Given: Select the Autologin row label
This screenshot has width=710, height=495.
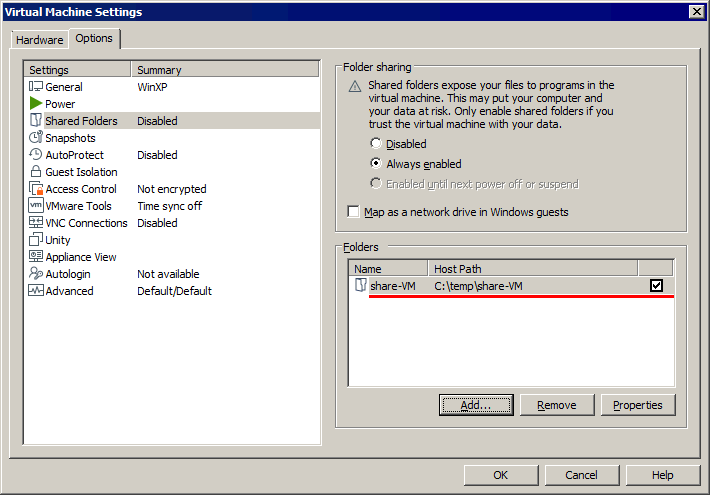Looking at the screenshot, I should point(68,274).
